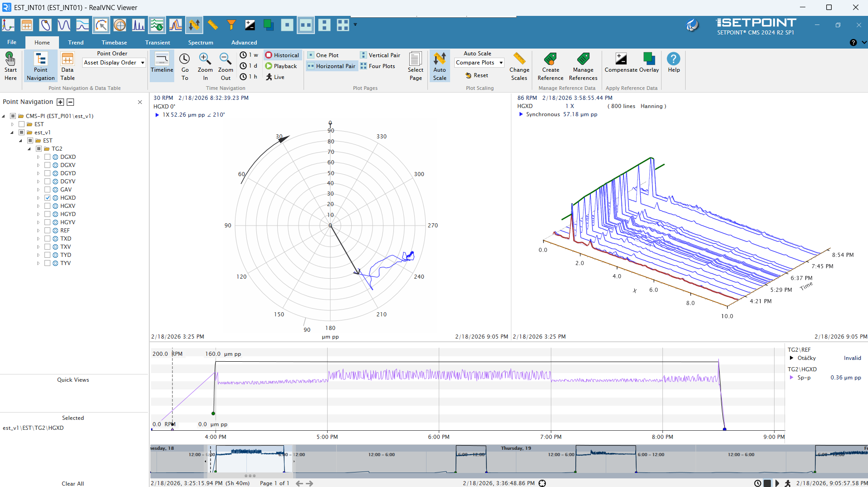This screenshot has width=868, height=487.
Task: Check the DGXD point checkbox
Action: [x=48, y=157]
